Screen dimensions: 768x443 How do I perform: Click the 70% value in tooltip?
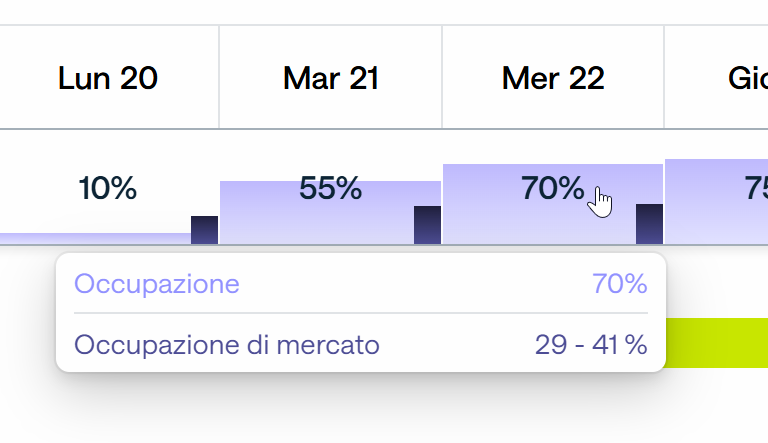click(620, 284)
